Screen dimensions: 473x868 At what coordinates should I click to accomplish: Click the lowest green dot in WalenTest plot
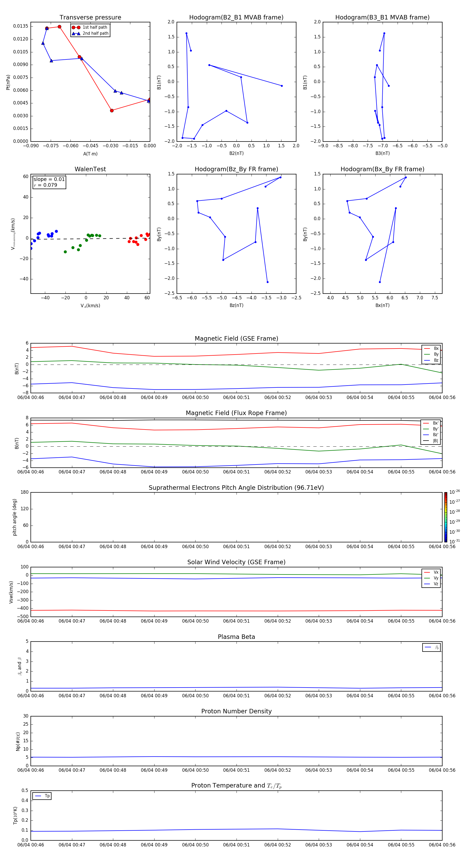65,252
